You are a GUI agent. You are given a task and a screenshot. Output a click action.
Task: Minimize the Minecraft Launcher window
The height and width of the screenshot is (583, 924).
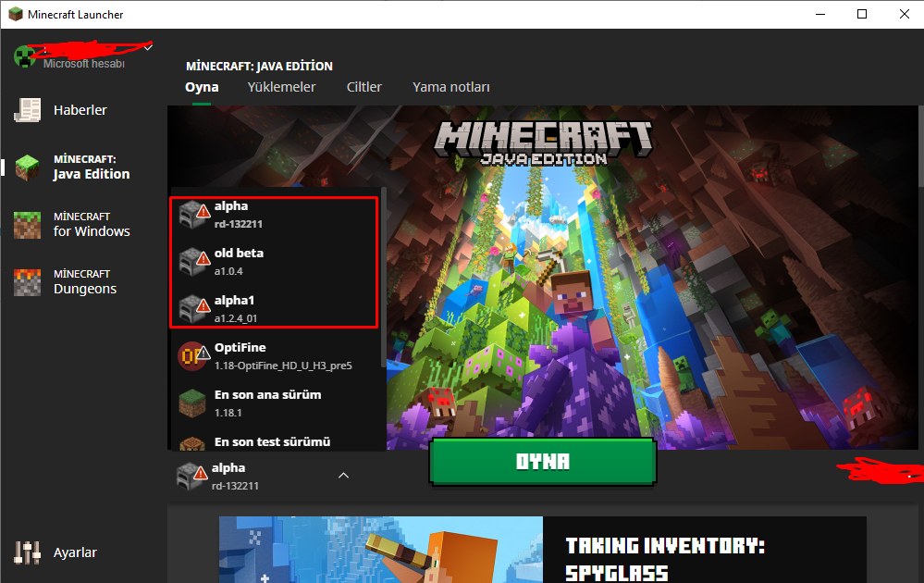coord(819,14)
